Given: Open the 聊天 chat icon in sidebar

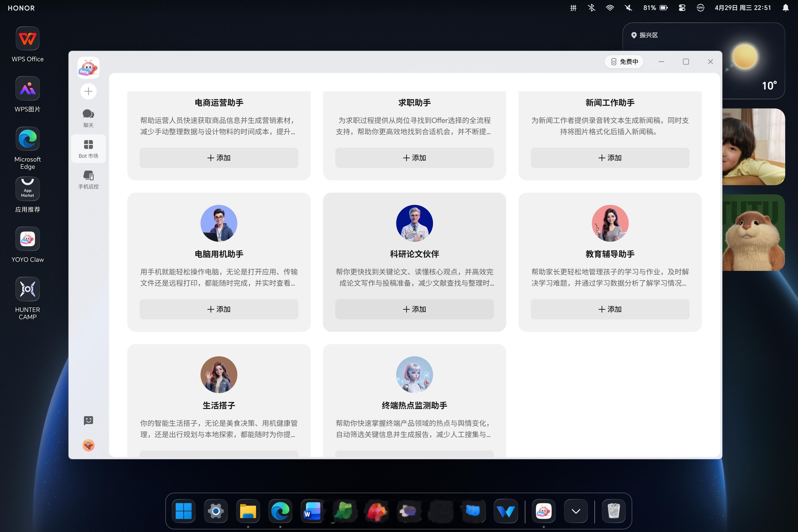Looking at the screenshot, I should [x=88, y=118].
